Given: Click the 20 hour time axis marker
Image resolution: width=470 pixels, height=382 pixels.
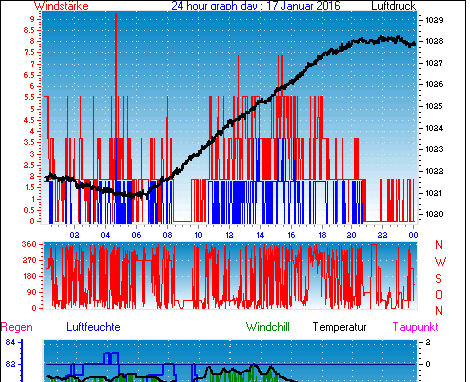Looking at the screenshot, I should 351,235.
